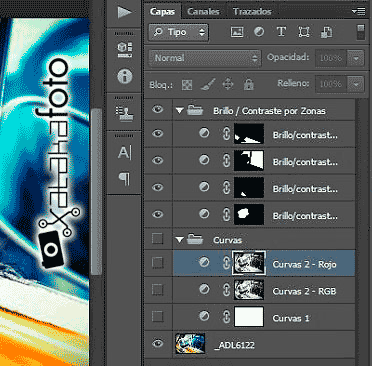Select the Curvas 1 layer name
The image size is (372, 366).
pos(291,318)
